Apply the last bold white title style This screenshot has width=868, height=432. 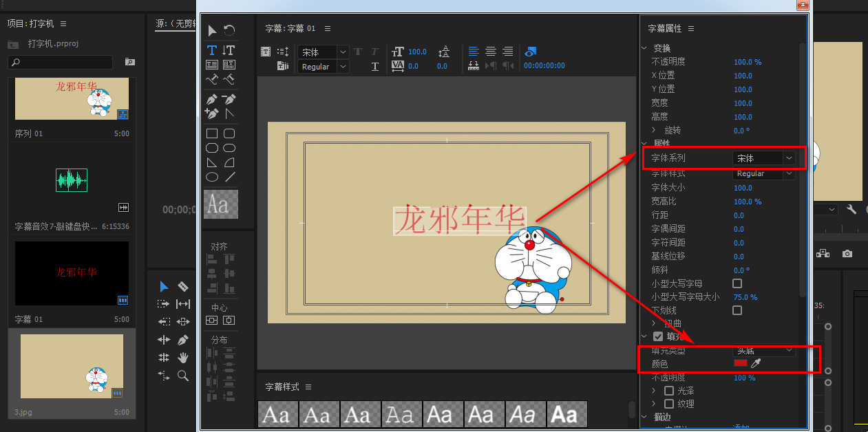[567, 415]
